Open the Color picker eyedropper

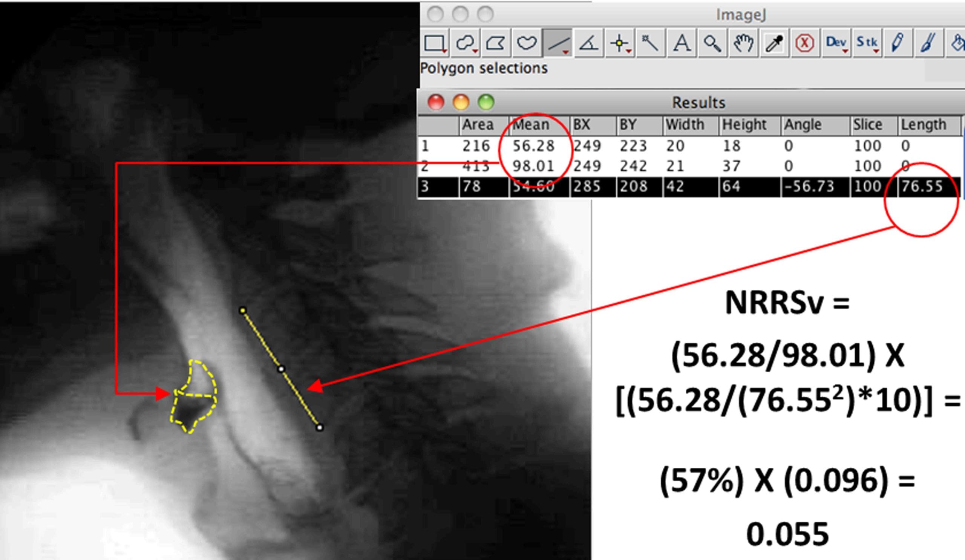click(774, 43)
